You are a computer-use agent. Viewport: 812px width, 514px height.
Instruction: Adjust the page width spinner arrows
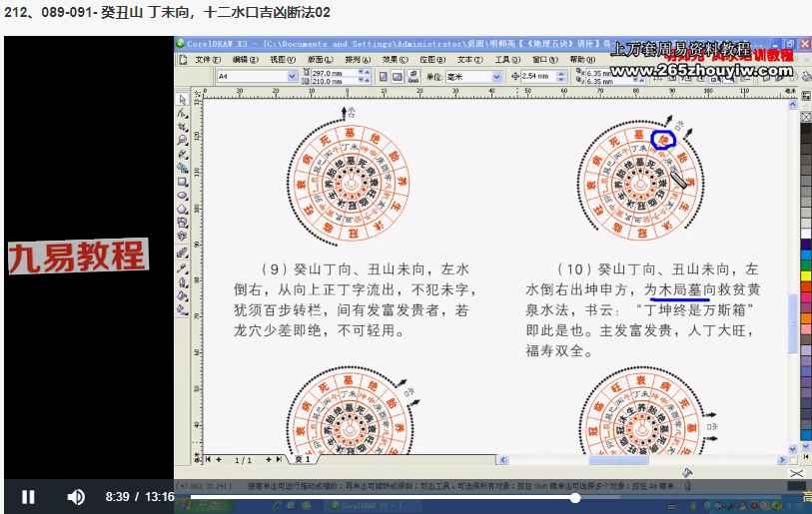click(365, 73)
